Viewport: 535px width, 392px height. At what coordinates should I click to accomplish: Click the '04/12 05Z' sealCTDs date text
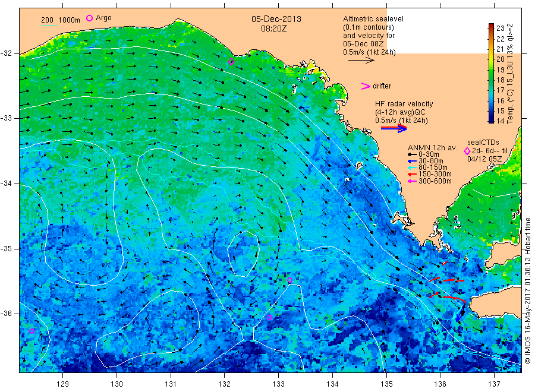484,159
